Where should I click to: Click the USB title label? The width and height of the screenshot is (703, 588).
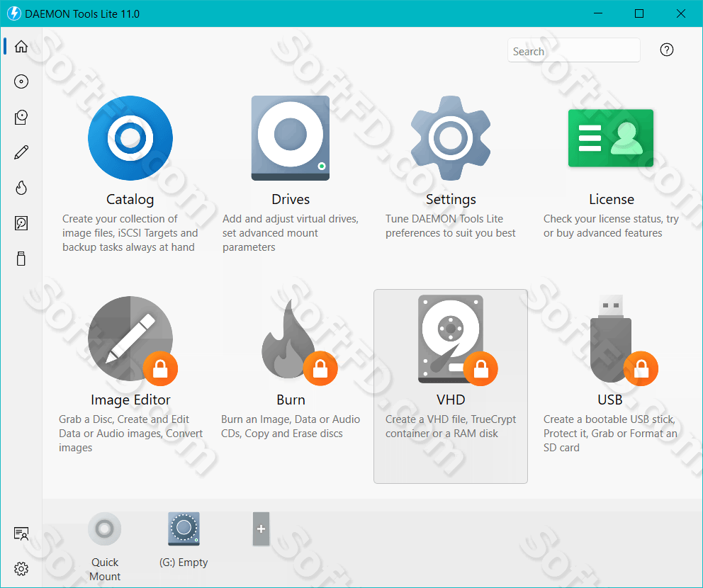pyautogui.click(x=609, y=400)
